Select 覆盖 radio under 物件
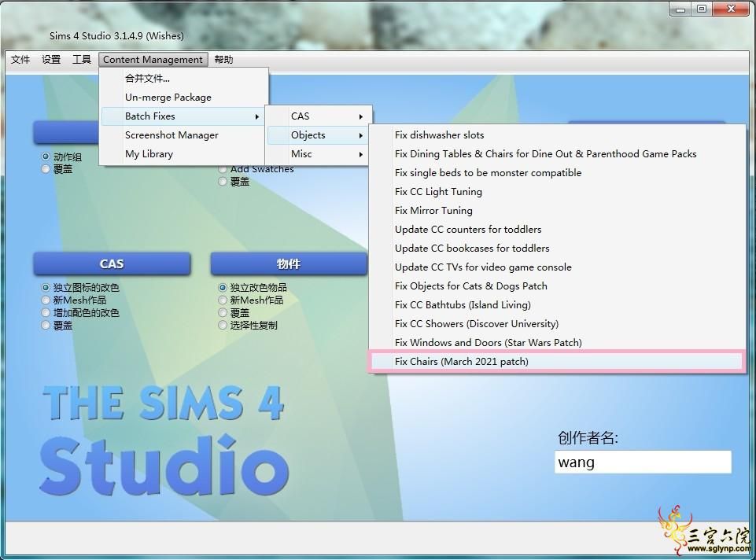 tap(223, 313)
